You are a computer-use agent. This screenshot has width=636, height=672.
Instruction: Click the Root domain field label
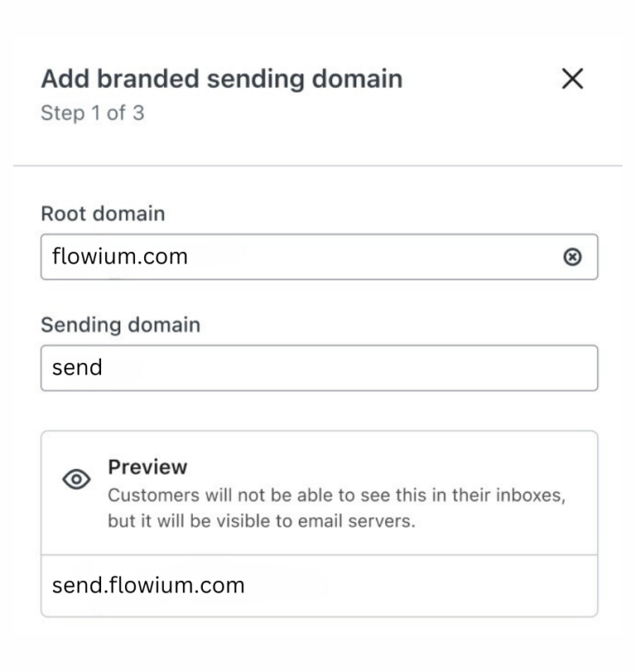coord(103,214)
